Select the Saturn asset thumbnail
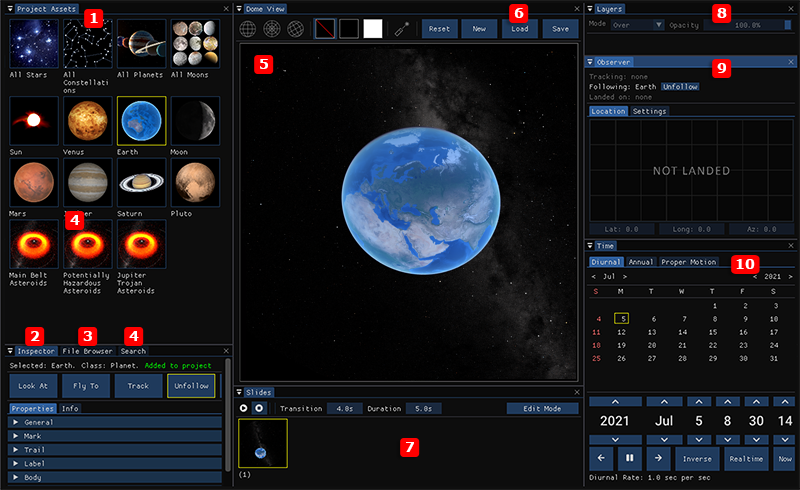Image resolution: width=800 pixels, height=490 pixels. 141,182
